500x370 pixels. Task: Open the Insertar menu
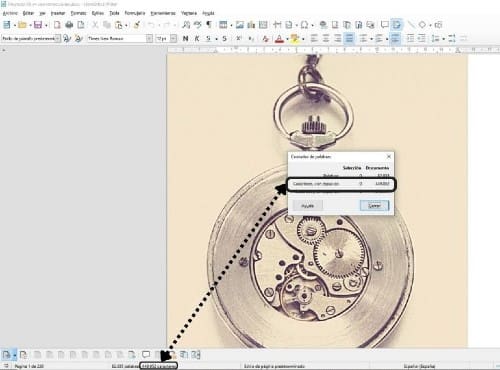(x=58, y=13)
